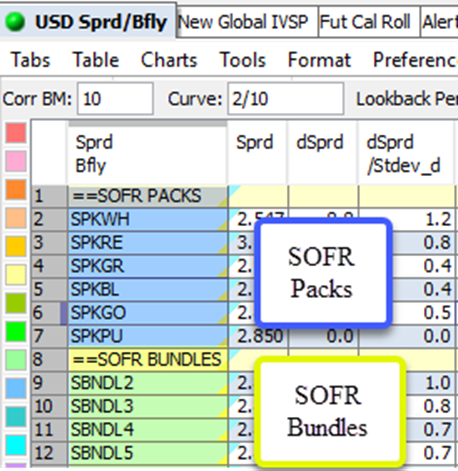
Task: Click row number 7 header
Action: point(49,336)
